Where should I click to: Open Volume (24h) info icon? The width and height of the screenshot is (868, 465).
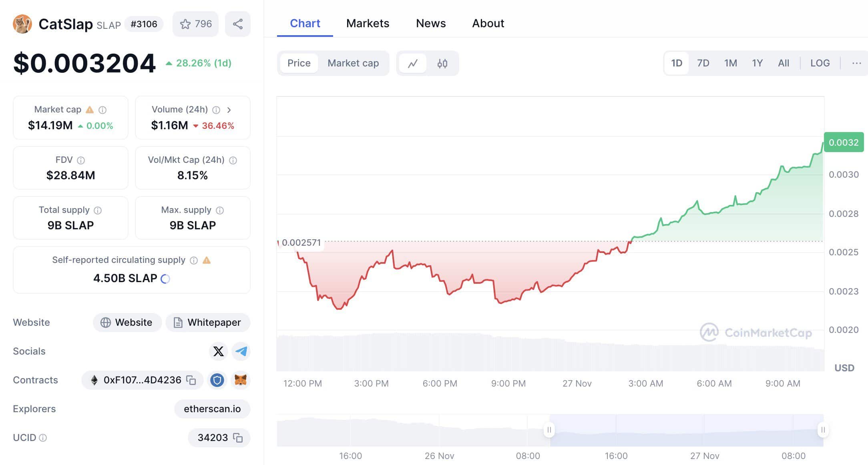(216, 110)
